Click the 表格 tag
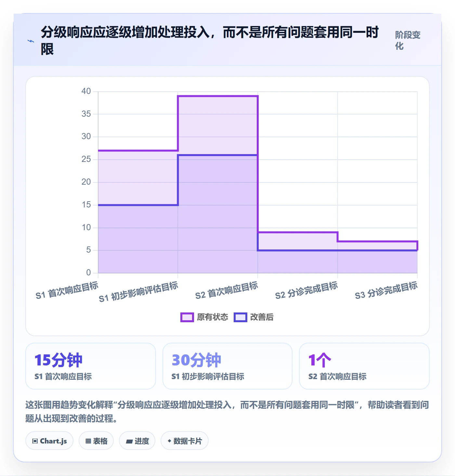The image size is (455, 476). 96,441
